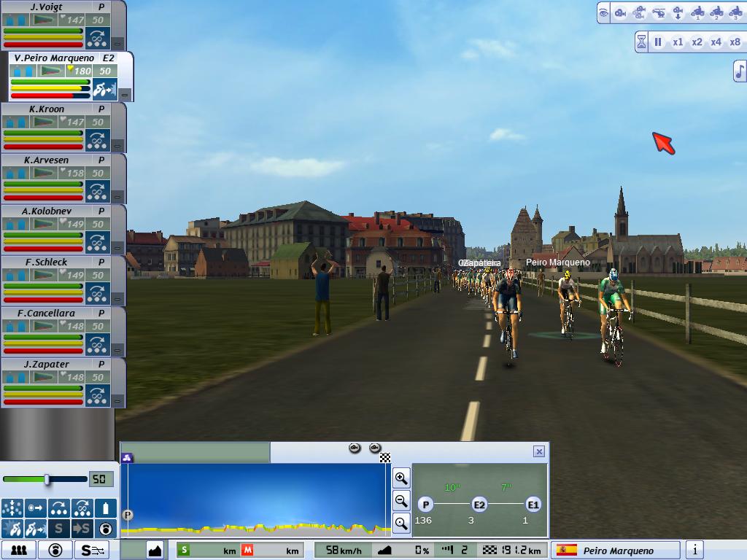The height and width of the screenshot is (560, 747).
Task: Open the music note panel
Action: 739,71
